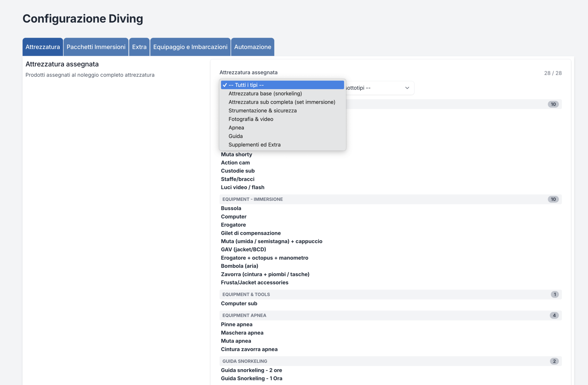Pick Attrezzatura sub completa option
Viewport: 588px width, 385px height.
[282, 102]
